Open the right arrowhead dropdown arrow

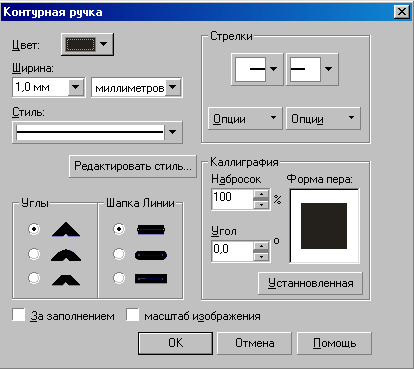click(x=329, y=69)
